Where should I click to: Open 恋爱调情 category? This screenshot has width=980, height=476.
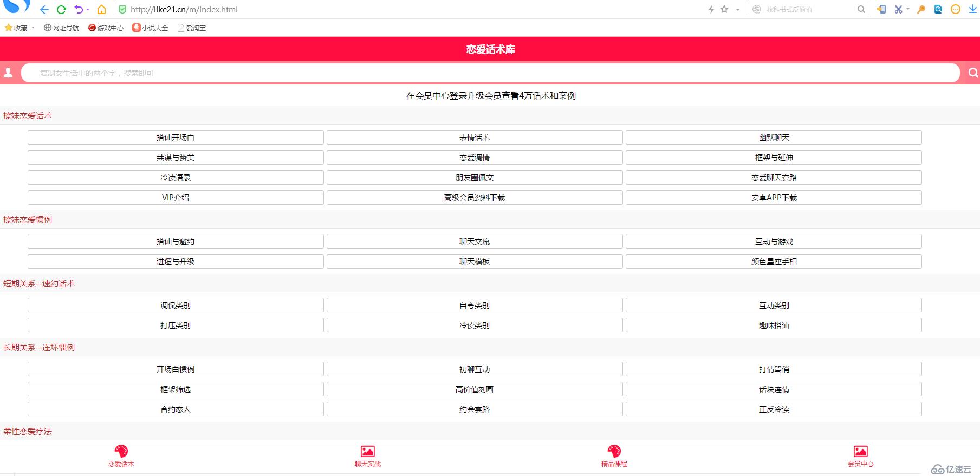pos(475,158)
